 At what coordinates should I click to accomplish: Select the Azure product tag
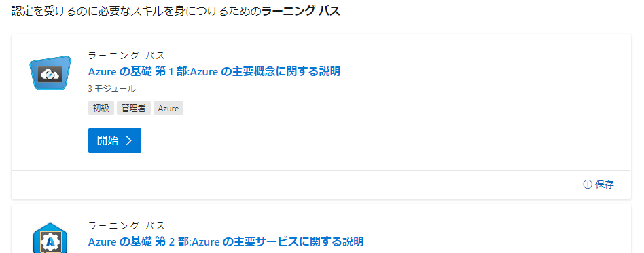coord(168,108)
